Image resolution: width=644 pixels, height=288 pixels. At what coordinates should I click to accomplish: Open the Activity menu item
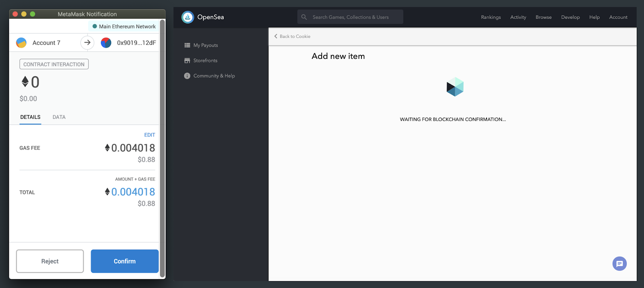518,17
